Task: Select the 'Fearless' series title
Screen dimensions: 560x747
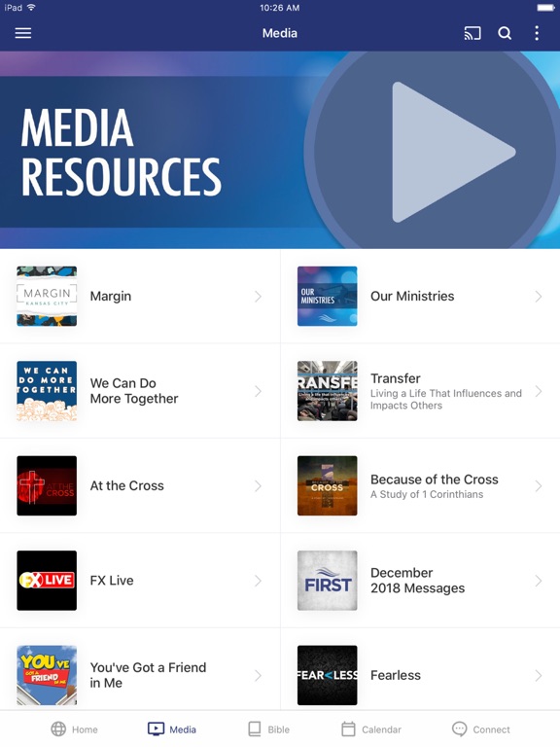Action: [x=396, y=675]
